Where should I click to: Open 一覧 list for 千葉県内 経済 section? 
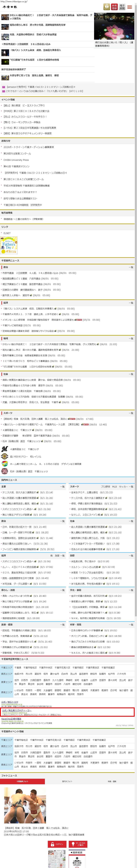pyautogui.click(x=131, y=303)
